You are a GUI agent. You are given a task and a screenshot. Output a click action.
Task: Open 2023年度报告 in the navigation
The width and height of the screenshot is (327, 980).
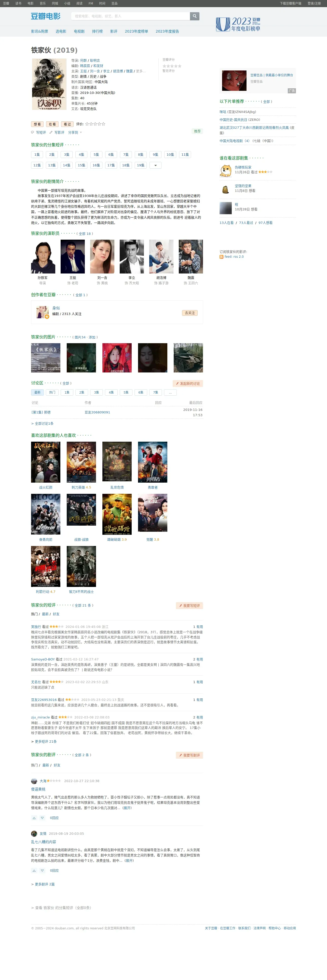pyautogui.click(x=167, y=31)
